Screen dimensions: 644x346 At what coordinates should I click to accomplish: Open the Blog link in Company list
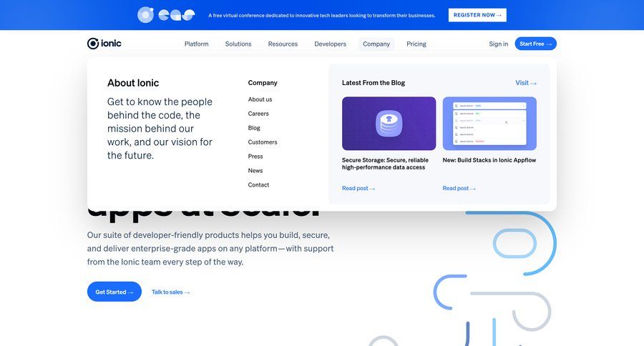pos(254,128)
